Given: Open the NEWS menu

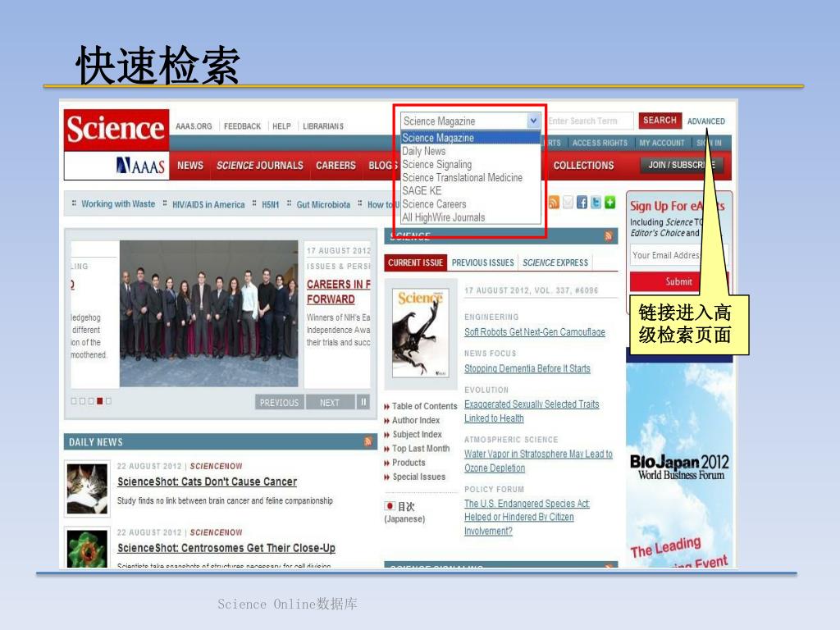Looking at the screenshot, I should coord(190,166).
